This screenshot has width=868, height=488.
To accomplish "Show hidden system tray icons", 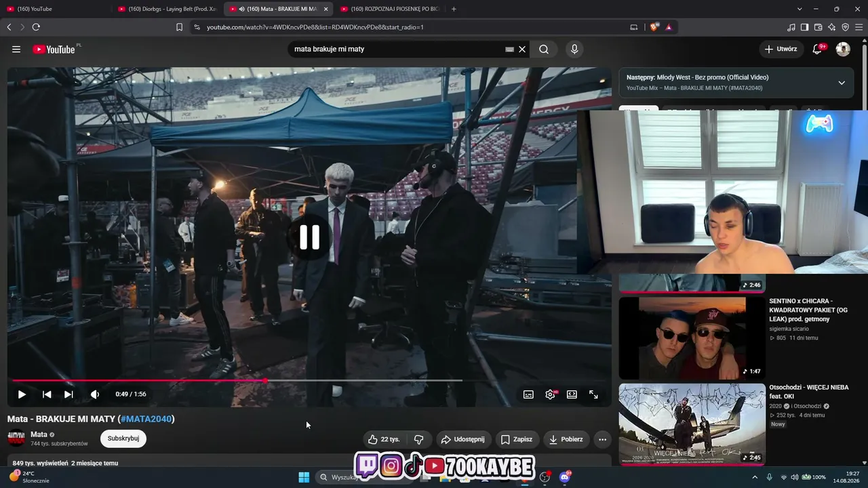I will tap(755, 477).
